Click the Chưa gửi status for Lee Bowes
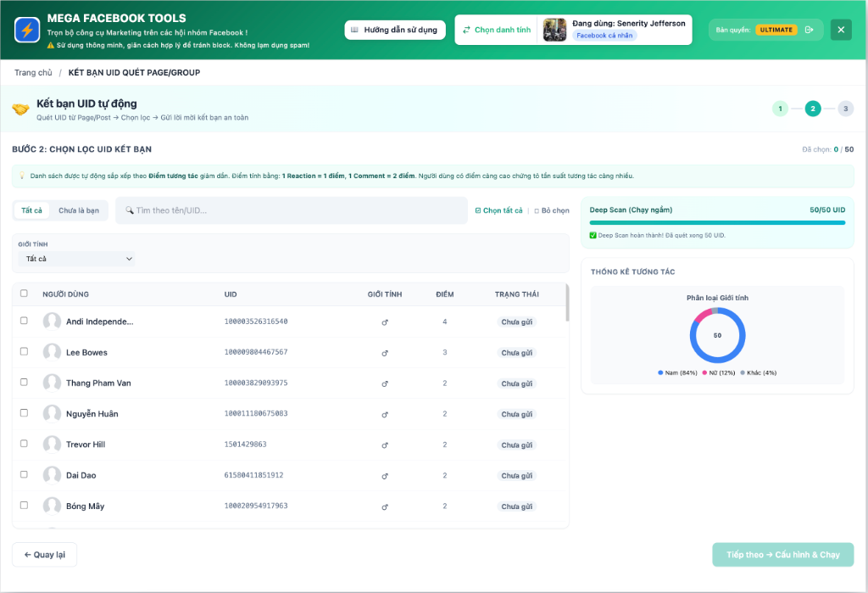Viewport: 868px width, 593px height. click(x=516, y=352)
